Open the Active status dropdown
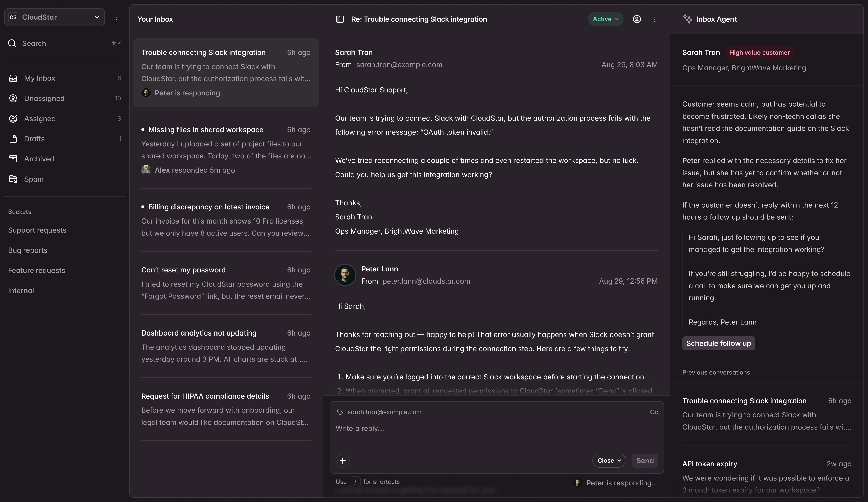Screen dimensions: 868x502 [x=605, y=19]
